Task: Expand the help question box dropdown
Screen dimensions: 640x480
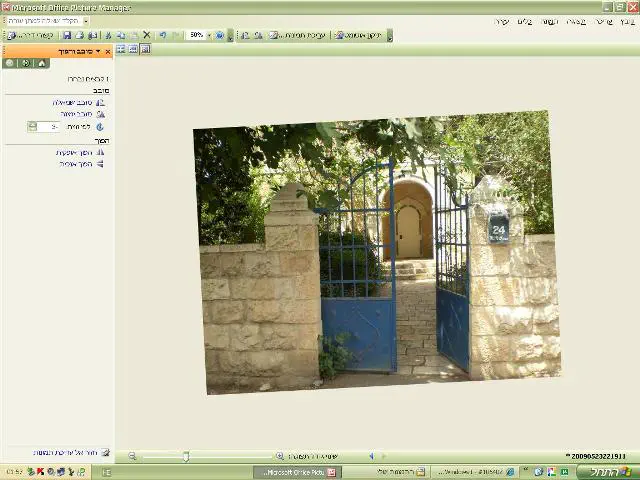Action: tap(86, 21)
